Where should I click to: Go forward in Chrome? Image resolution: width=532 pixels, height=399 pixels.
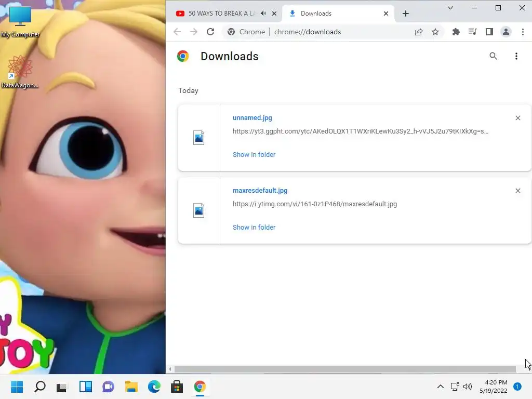194,32
